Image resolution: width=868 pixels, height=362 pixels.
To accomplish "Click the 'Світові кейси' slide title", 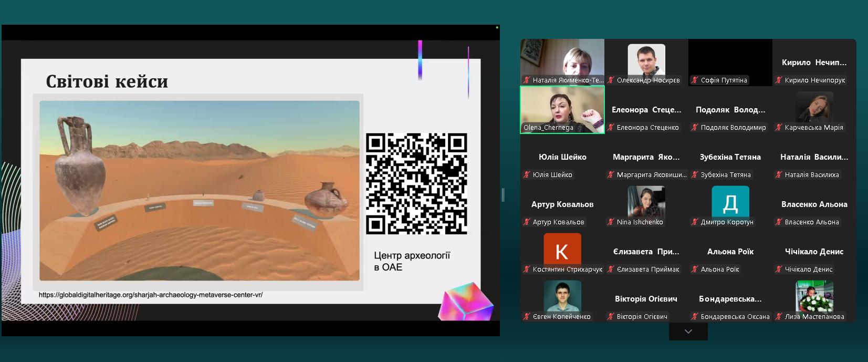I will (x=107, y=81).
